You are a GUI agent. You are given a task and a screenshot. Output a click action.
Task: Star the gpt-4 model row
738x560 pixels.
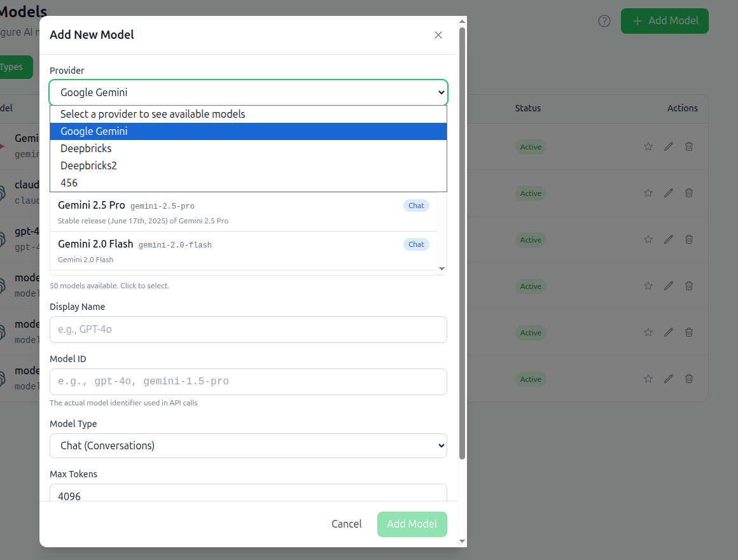click(648, 239)
